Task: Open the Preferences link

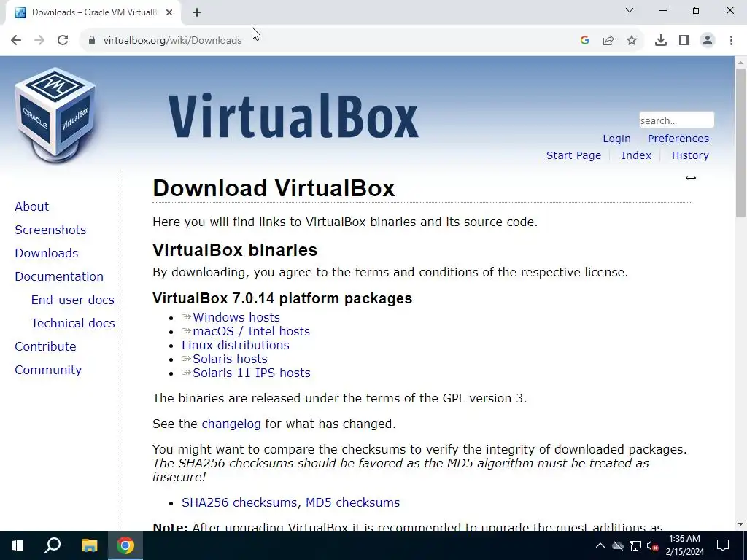Action: pyautogui.click(x=678, y=139)
